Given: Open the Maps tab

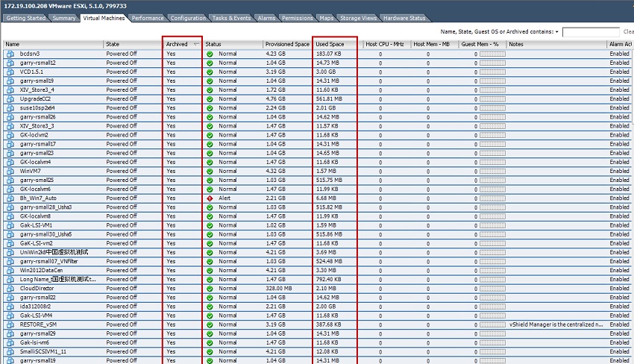Looking at the screenshot, I should [x=326, y=18].
